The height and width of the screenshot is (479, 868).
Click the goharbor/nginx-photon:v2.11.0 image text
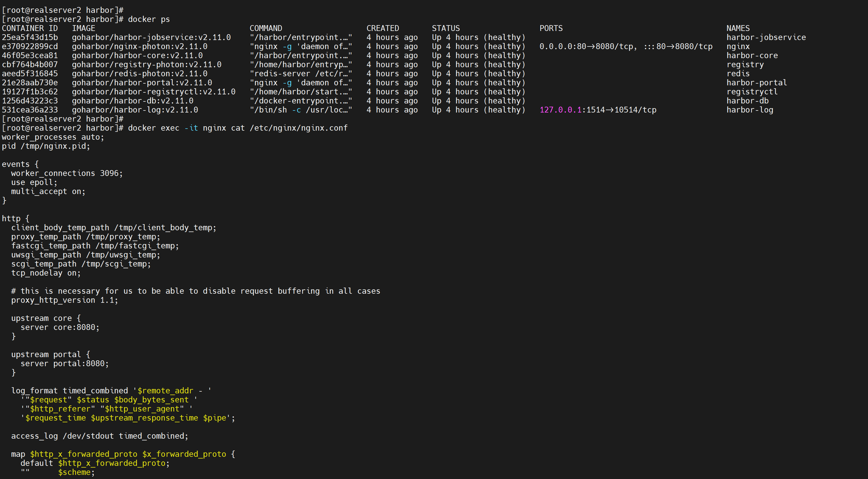coord(139,46)
